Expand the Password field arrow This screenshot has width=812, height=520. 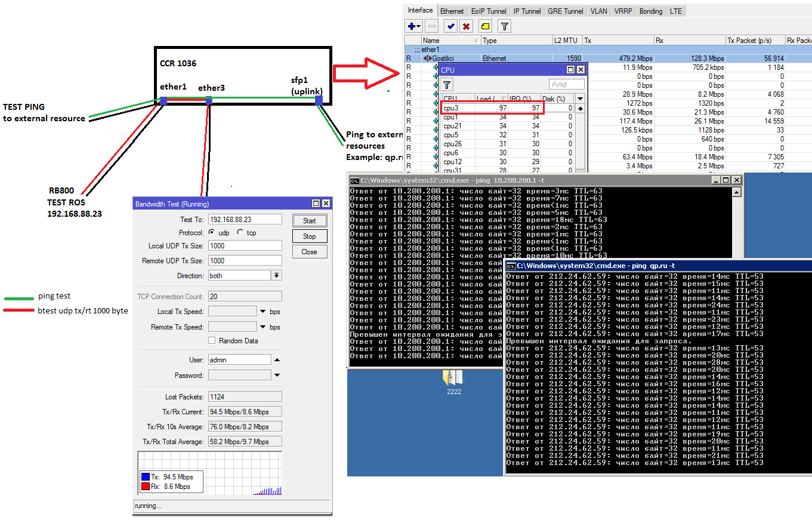[x=277, y=376]
